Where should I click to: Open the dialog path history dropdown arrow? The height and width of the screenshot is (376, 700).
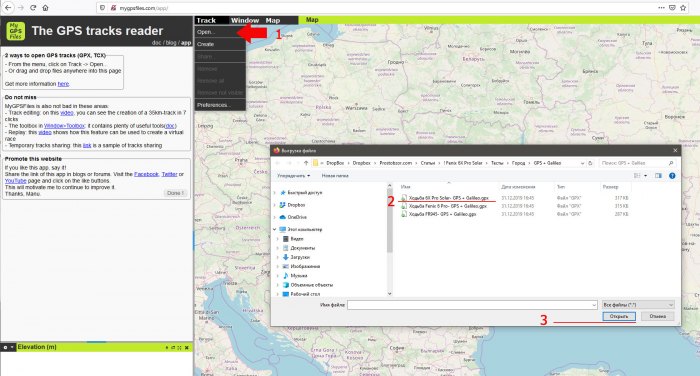[x=582, y=163]
